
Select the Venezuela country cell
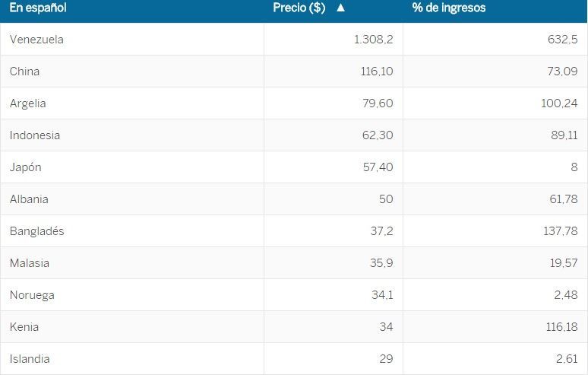click(36, 40)
